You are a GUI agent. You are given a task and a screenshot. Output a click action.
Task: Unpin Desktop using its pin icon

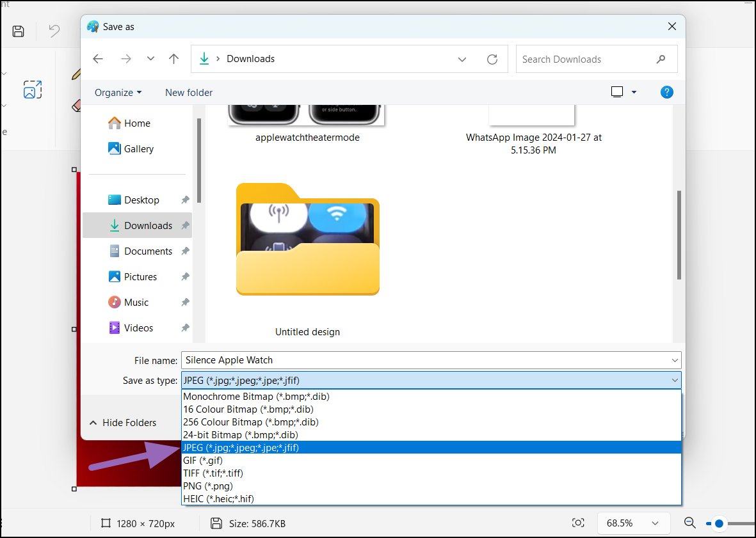click(x=185, y=200)
